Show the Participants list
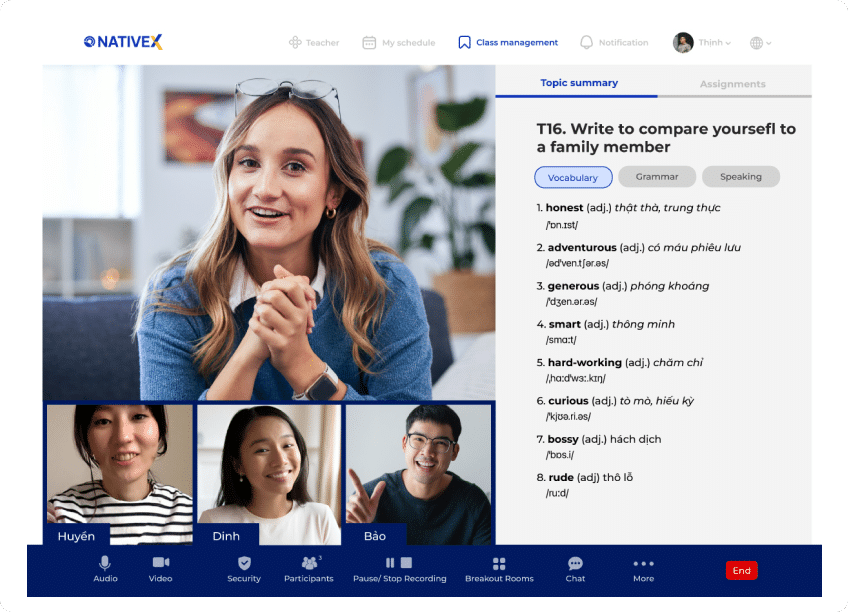848x612 pixels. tap(309, 564)
